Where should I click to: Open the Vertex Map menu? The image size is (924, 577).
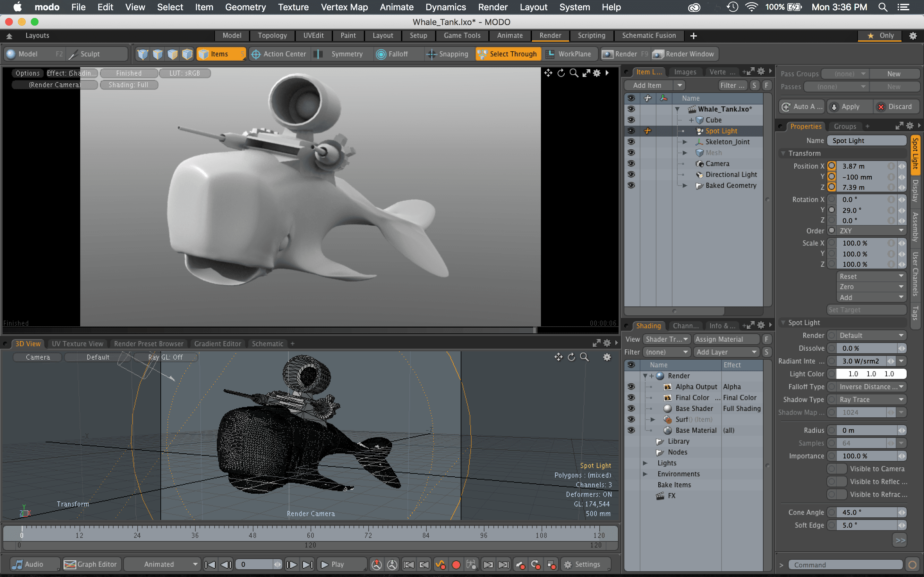(x=344, y=7)
